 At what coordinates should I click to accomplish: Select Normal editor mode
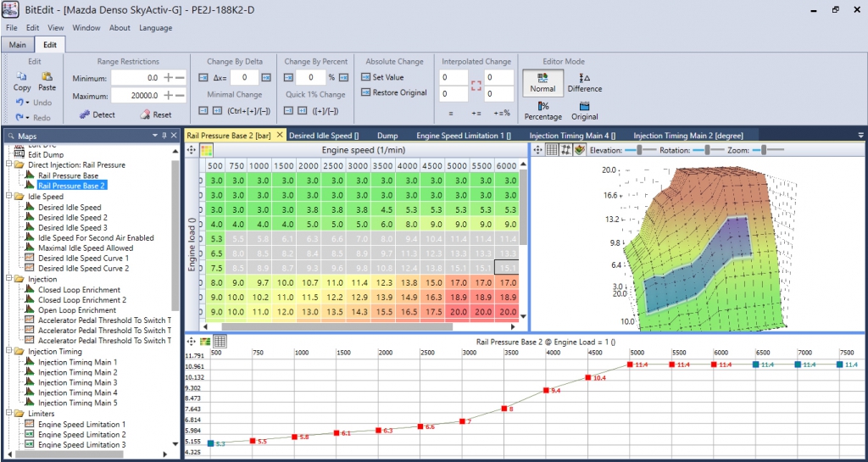pyautogui.click(x=542, y=82)
